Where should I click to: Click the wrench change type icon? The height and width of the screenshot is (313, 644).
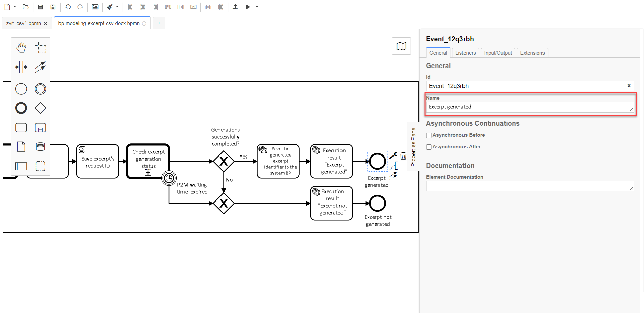point(393,155)
